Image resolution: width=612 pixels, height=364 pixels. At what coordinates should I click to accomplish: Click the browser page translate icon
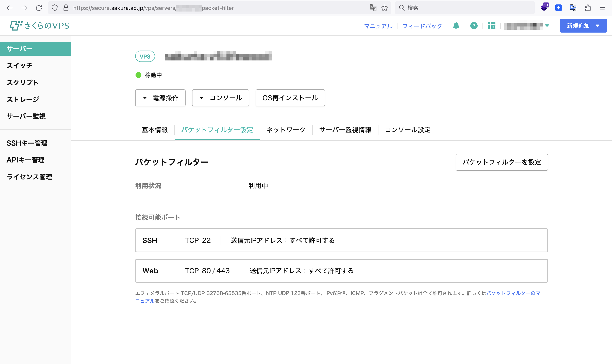[373, 8]
